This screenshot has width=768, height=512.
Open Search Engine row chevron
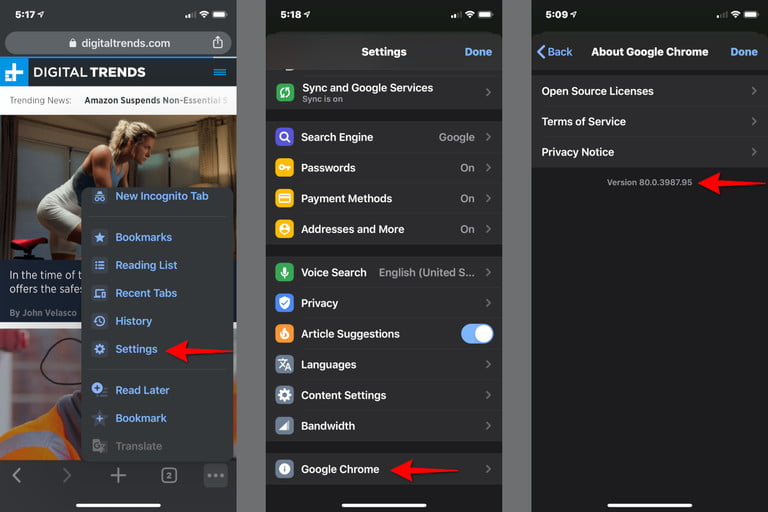pyautogui.click(x=488, y=137)
